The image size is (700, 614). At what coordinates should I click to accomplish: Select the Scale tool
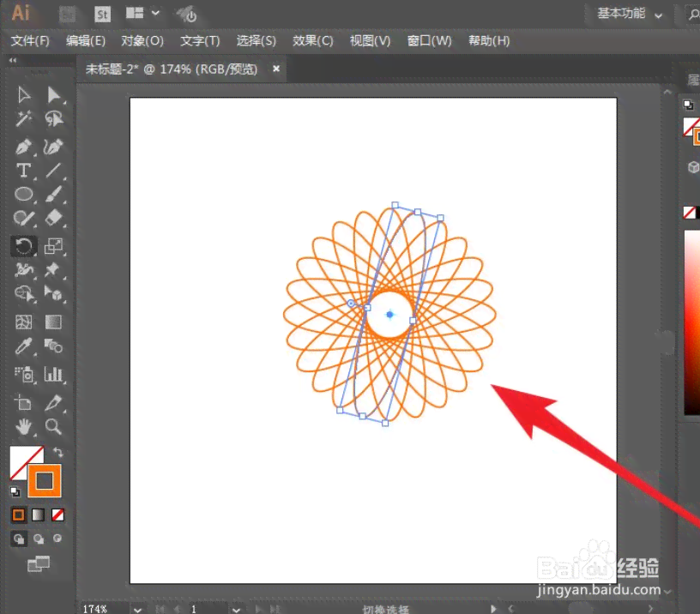pyautogui.click(x=53, y=246)
